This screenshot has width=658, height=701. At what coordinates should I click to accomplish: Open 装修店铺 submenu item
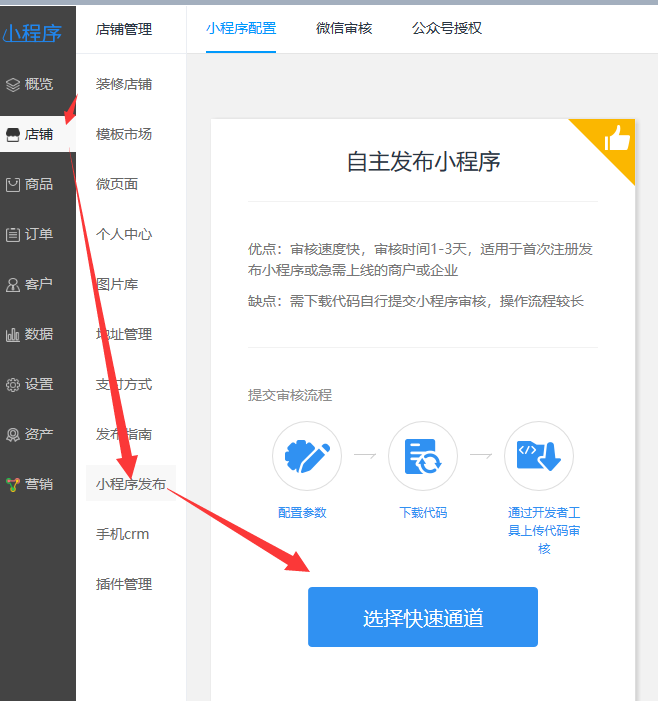(x=124, y=84)
